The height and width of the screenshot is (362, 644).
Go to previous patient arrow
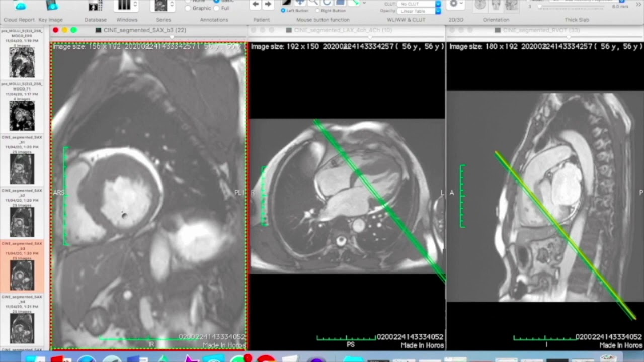256,4
